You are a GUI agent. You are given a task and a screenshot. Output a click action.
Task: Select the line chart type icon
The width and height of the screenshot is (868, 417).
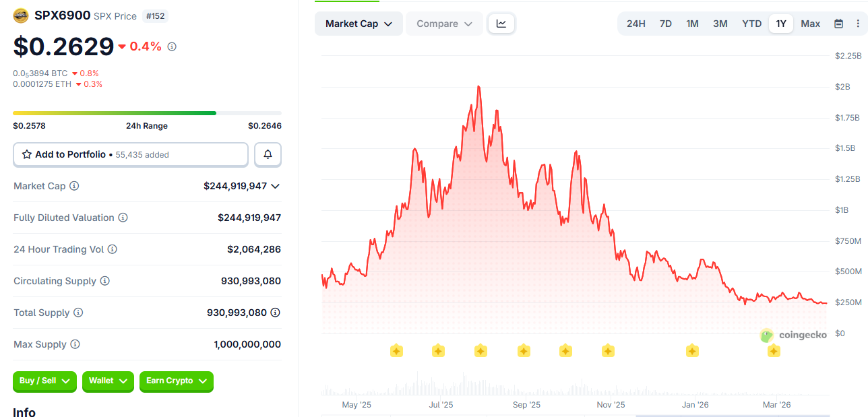501,23
